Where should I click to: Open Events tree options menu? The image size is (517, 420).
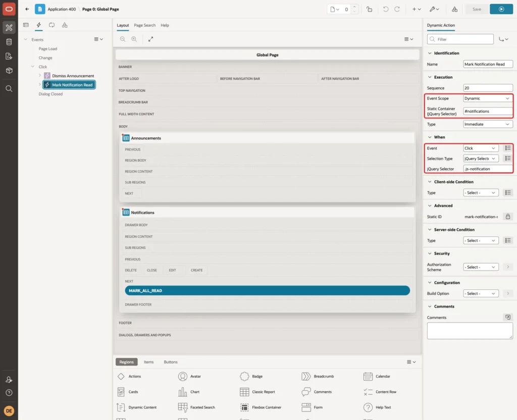[x=98, y=39]
